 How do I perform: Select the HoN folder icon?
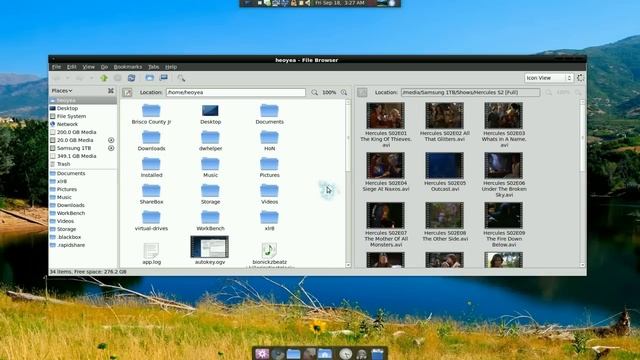pyautogui.click(x=269, y=137)
